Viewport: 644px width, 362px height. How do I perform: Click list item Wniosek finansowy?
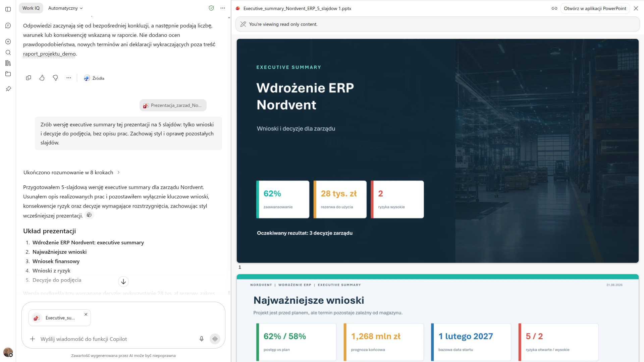tap(56, 261)
